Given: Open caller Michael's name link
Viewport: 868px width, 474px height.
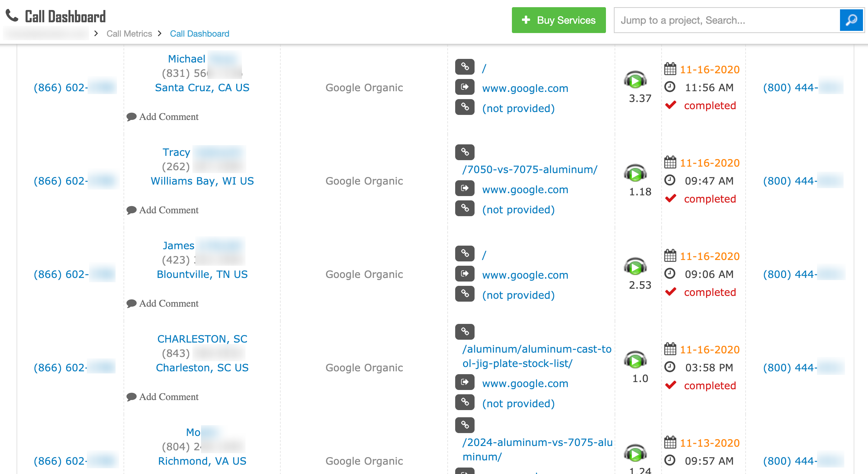Looking at the screenshot, I should (x=187, y=59).
